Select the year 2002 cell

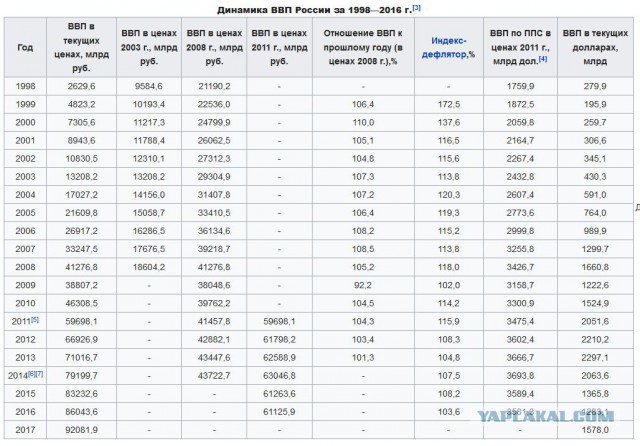point(25,159)
